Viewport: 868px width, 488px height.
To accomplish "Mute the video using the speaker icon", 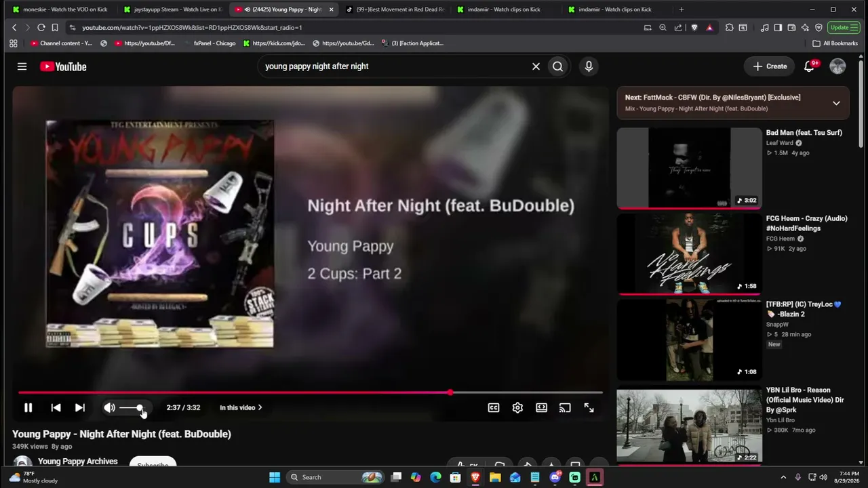I will (109, 407).
